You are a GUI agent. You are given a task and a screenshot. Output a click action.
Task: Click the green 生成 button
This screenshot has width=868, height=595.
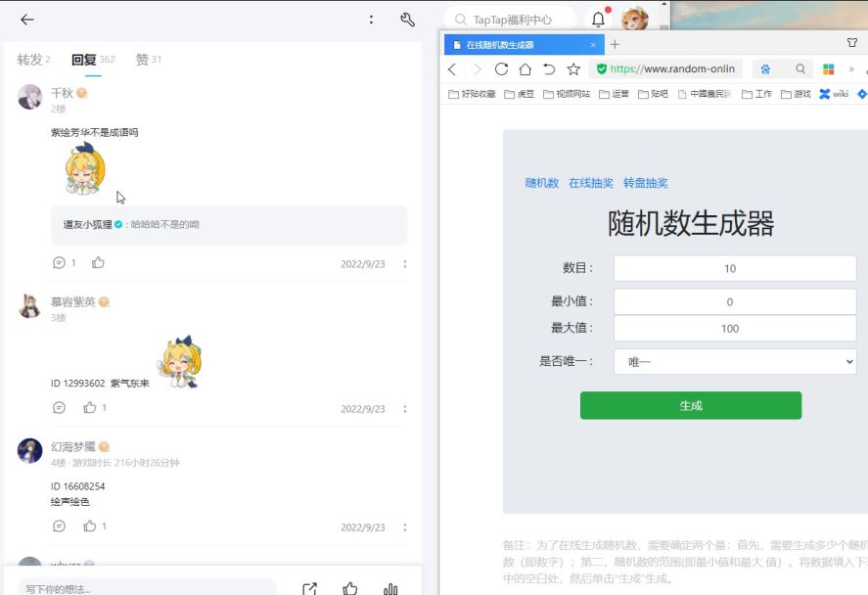coord(690,405)
